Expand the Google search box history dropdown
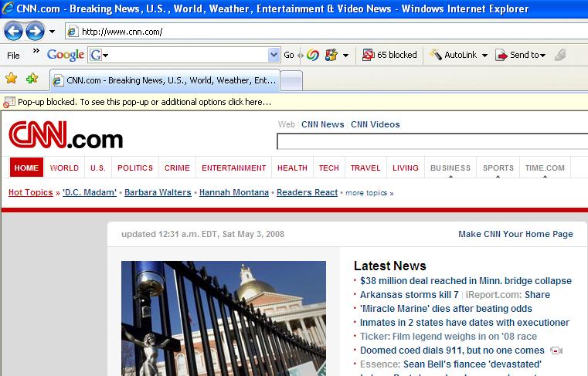This screenshot has width=588, height=376. point(274,55)
